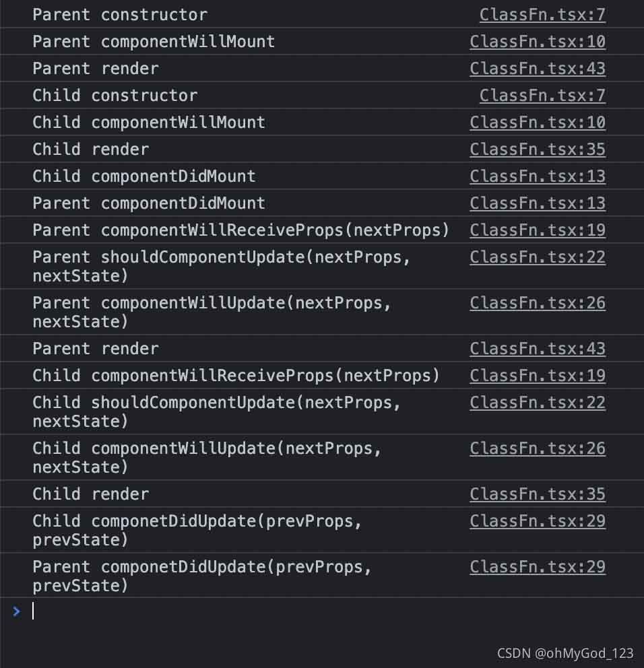Open link for Parent componentWillReceiveProps log
Screen dimensions: 644x668
538,230
